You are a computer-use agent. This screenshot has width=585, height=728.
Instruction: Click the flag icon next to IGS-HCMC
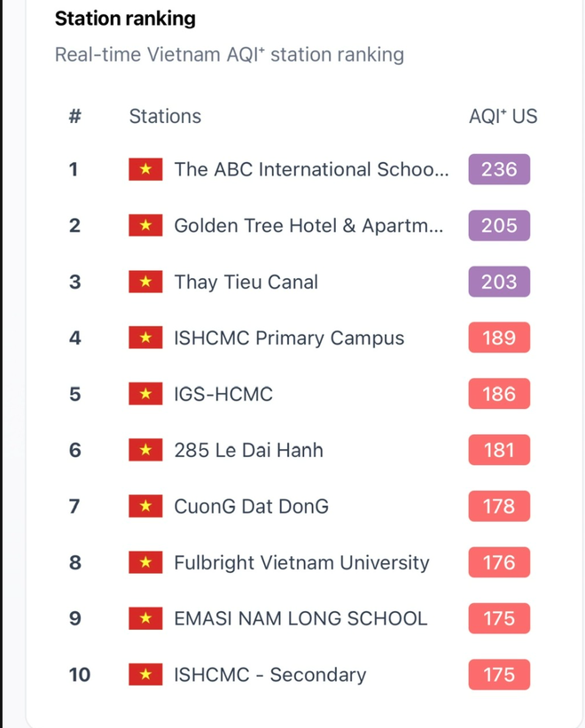point(145,394)
